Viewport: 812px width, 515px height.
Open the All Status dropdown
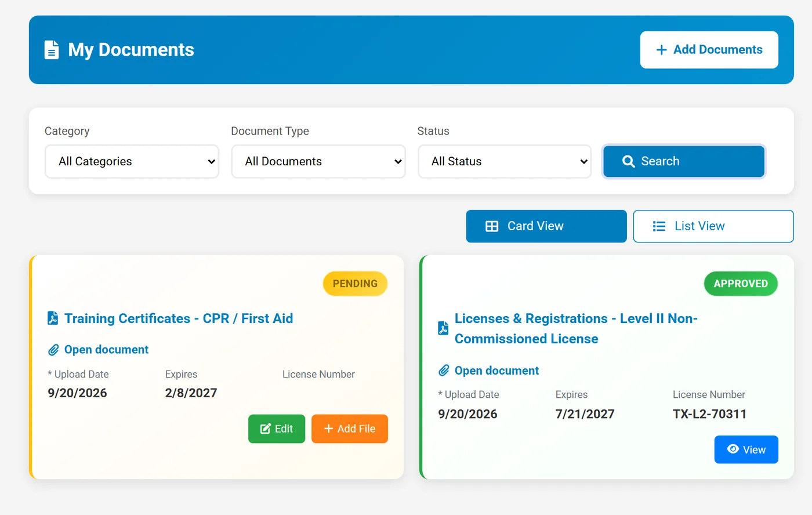click(x=505, y=161)
